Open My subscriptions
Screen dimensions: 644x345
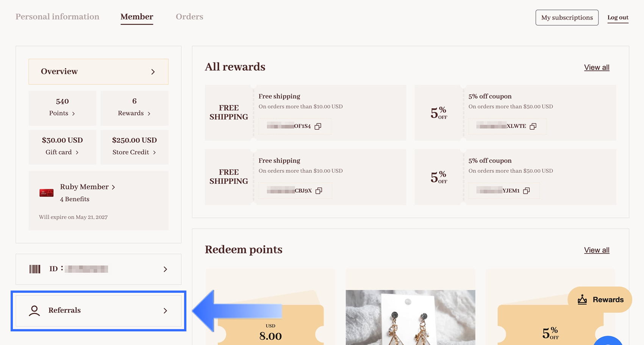(x=567, y=17)
